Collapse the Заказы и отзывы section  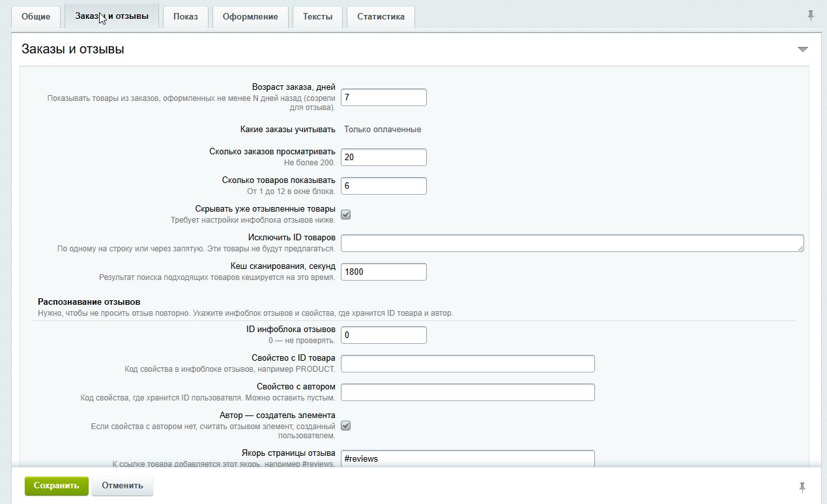[x=803, y=49]
